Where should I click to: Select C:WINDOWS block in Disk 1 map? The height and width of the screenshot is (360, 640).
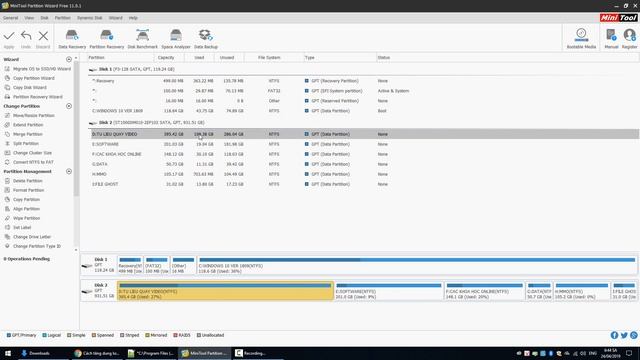pos(417,265)
